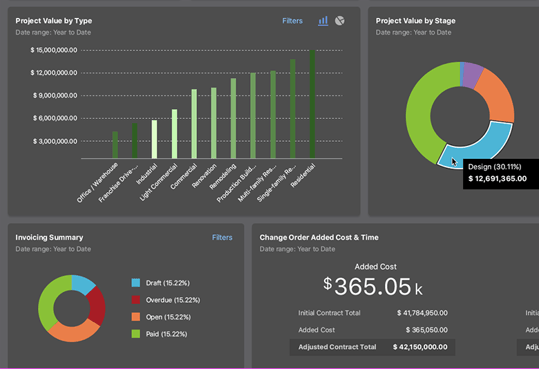Click the Residential axis label

point(302,176)
